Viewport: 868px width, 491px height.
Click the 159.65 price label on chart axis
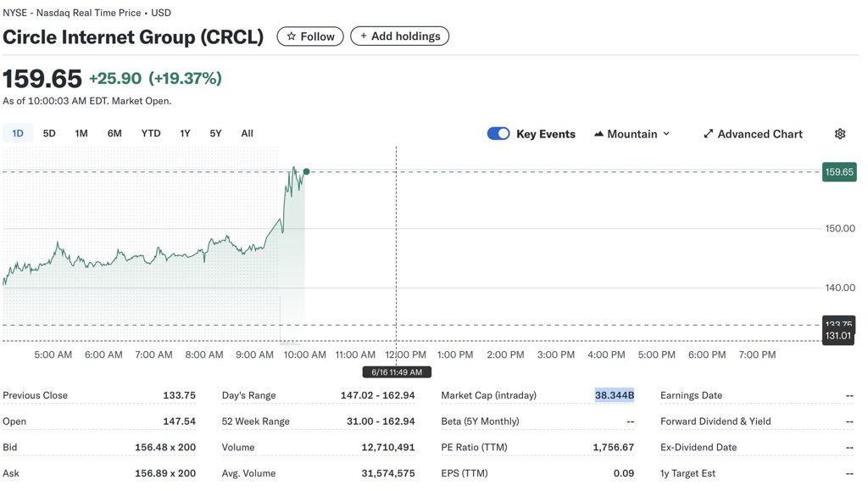pyautogui.click(x=839, y=172)
